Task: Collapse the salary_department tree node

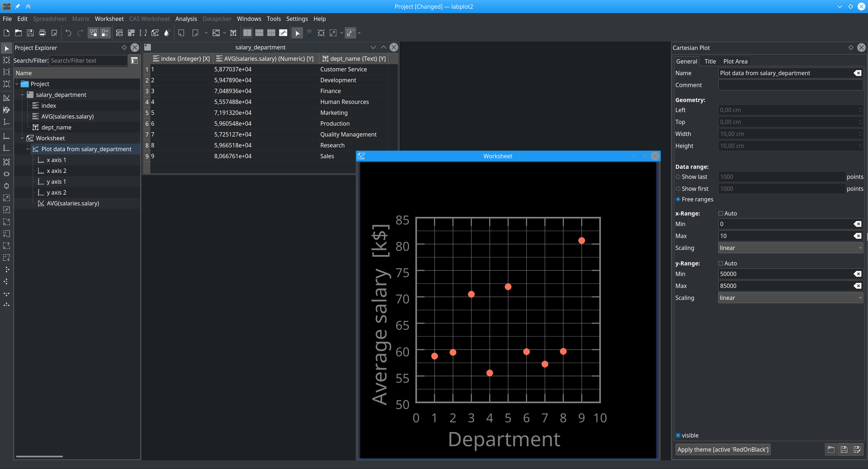Action: point(22,95)
